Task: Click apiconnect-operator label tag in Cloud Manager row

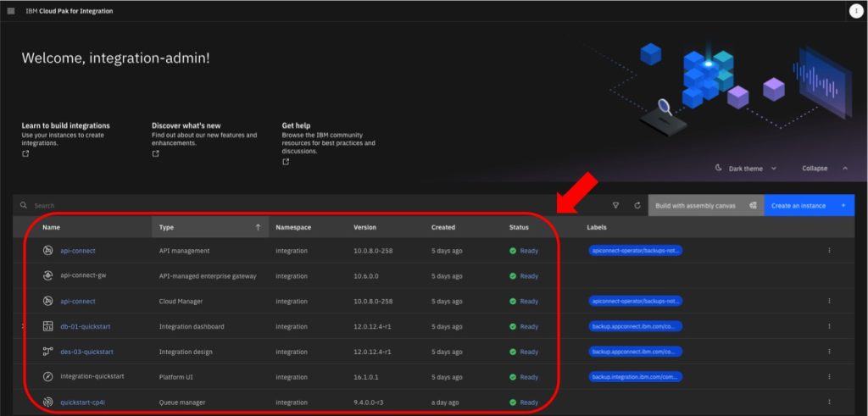Action: point(636,301)
